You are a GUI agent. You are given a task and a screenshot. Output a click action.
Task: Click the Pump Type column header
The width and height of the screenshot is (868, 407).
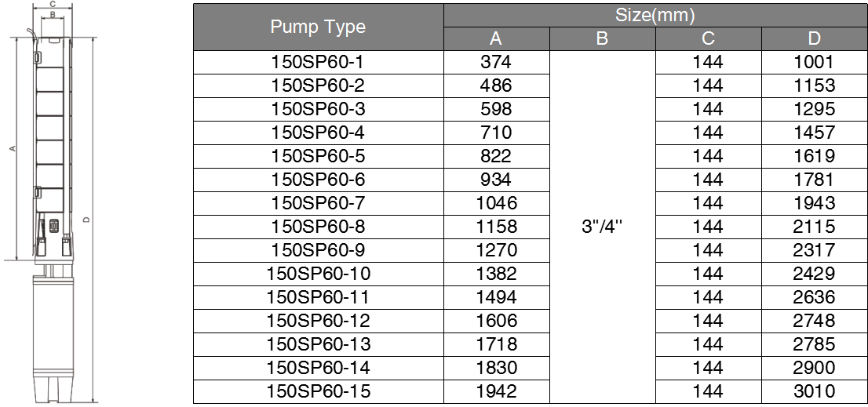(319, 27)
